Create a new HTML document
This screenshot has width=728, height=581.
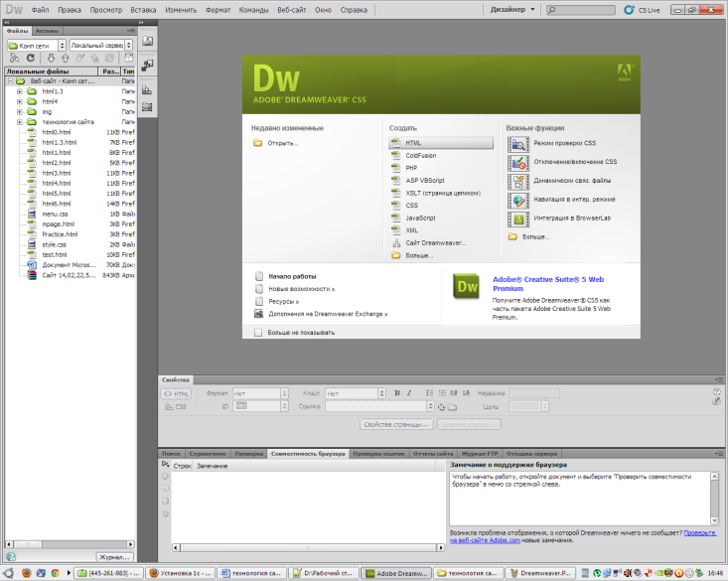(441, 143)
